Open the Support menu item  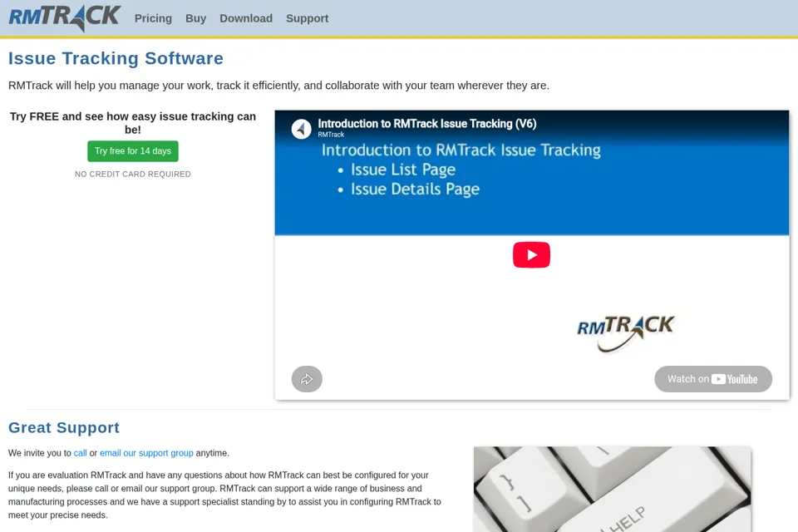tap(307, 18)
